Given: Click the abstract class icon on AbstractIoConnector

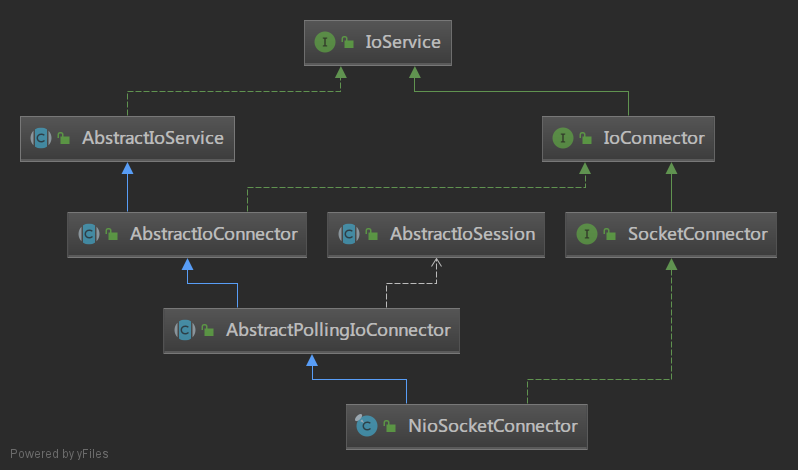Looking at the screenshot, I should (87, 234).
